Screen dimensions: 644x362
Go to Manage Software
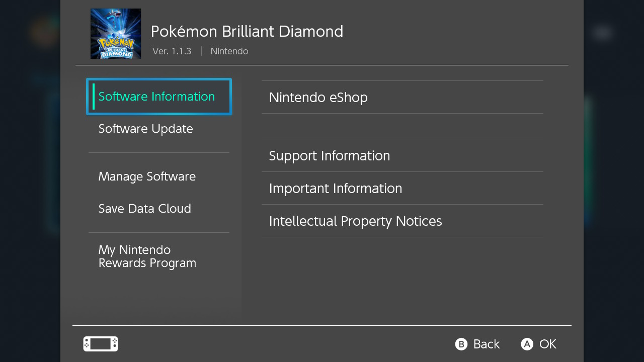point(159,176)
